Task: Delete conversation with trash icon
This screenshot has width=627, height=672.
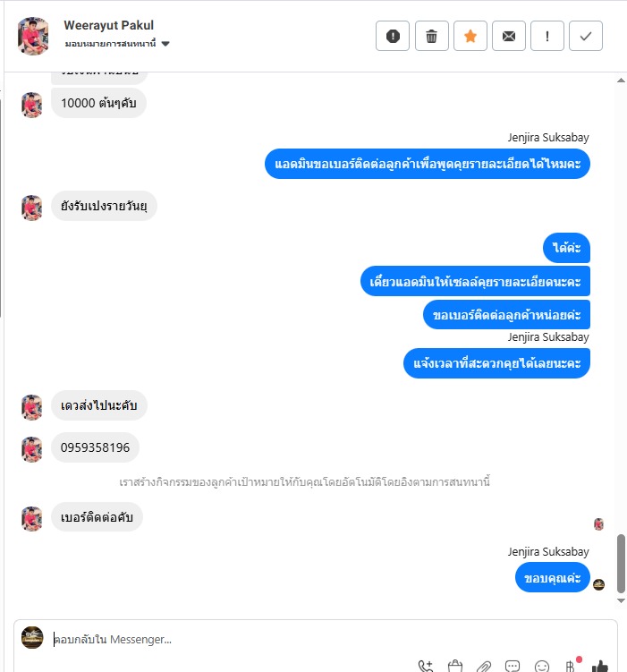Action: point(431,36)
